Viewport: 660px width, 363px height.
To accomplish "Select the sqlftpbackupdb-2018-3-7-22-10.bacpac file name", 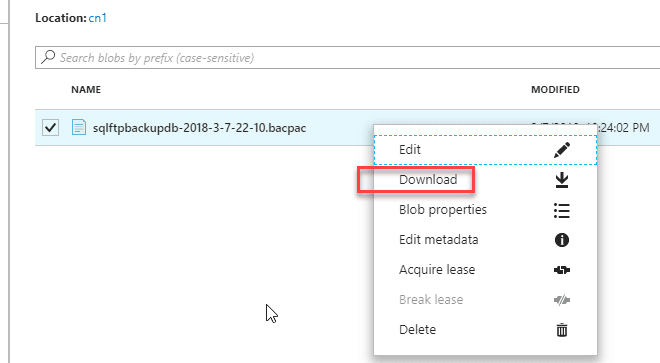I will [200, 128].
